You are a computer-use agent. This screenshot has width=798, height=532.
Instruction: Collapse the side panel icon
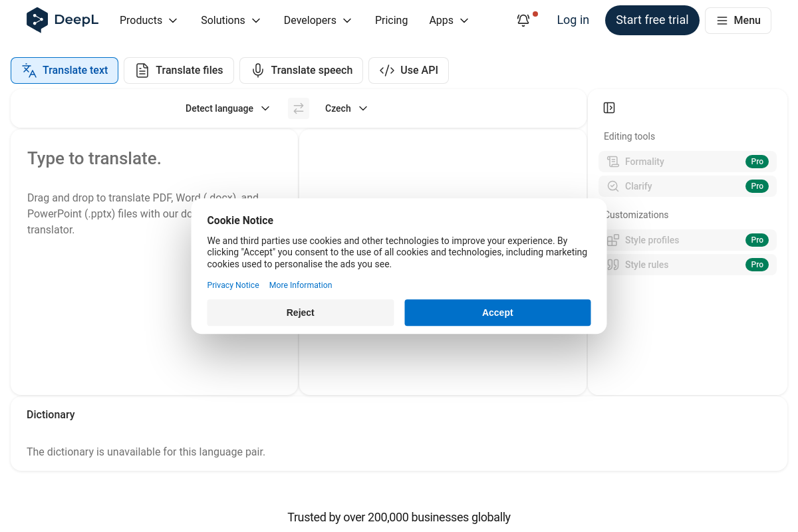pos(609,108)
